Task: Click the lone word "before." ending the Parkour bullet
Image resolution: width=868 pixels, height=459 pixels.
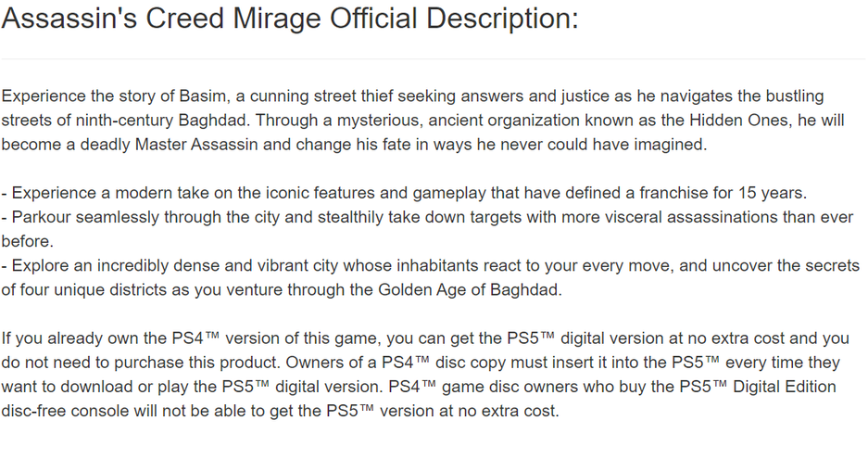Action: [x=28, y=241]
